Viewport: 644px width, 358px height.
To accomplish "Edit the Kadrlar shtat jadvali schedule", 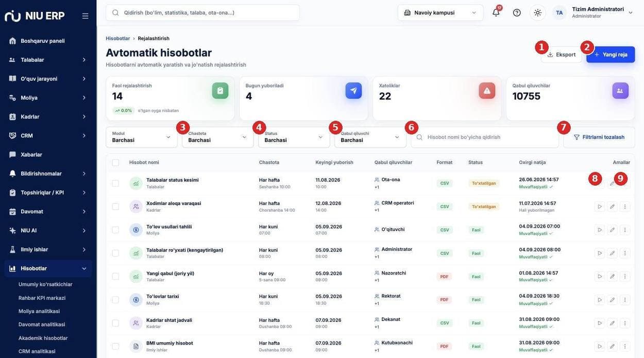I will [612, 323].
